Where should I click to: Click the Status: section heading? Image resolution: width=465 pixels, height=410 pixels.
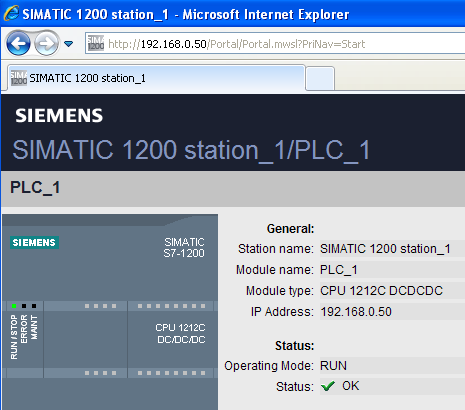[x=294, y=346]
